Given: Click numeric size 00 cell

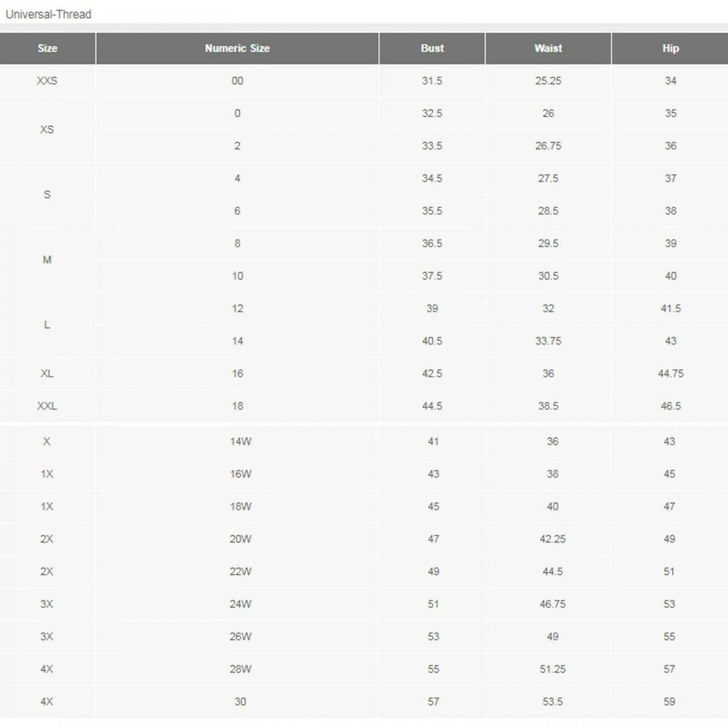Looking at the screenshot, I should [x=237, y=81].
